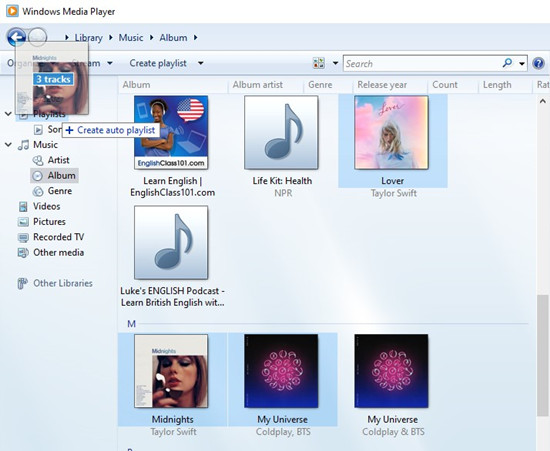Image resolution: width=550 pixels, height=451 pixels.
Task: Click the Taylor Swift label under Lover
Action: (394, 193)
